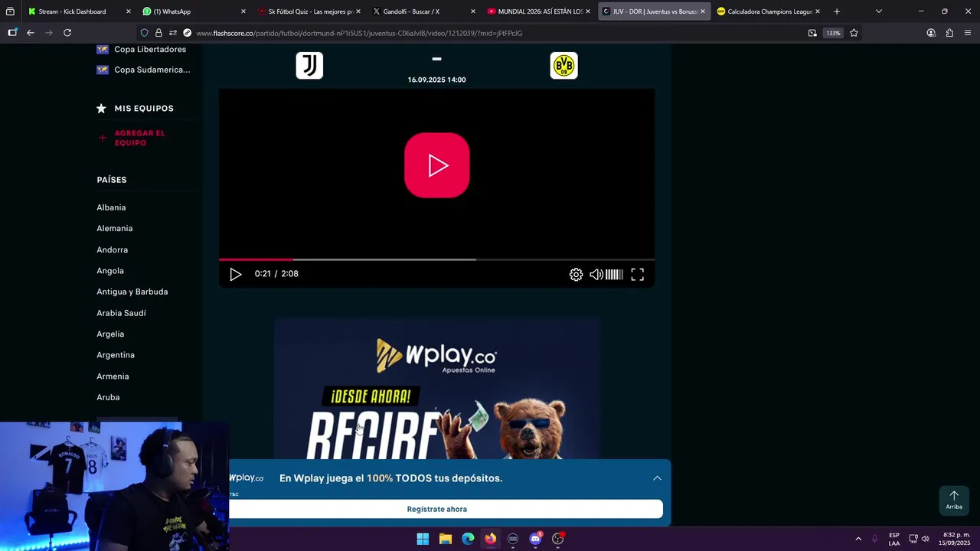Click the Arriba back-to-top button
The width and height of the screenshot is (980, 551).
point(954,500)
